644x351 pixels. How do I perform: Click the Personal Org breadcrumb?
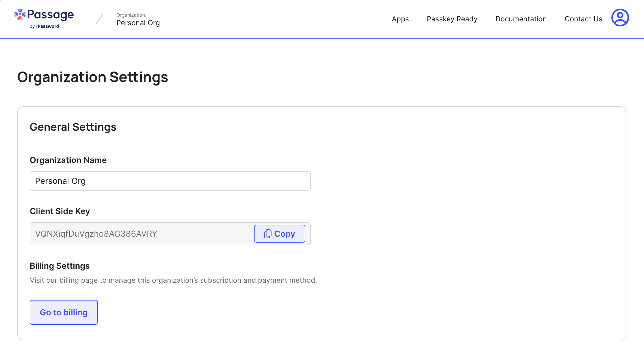[138, 23]
